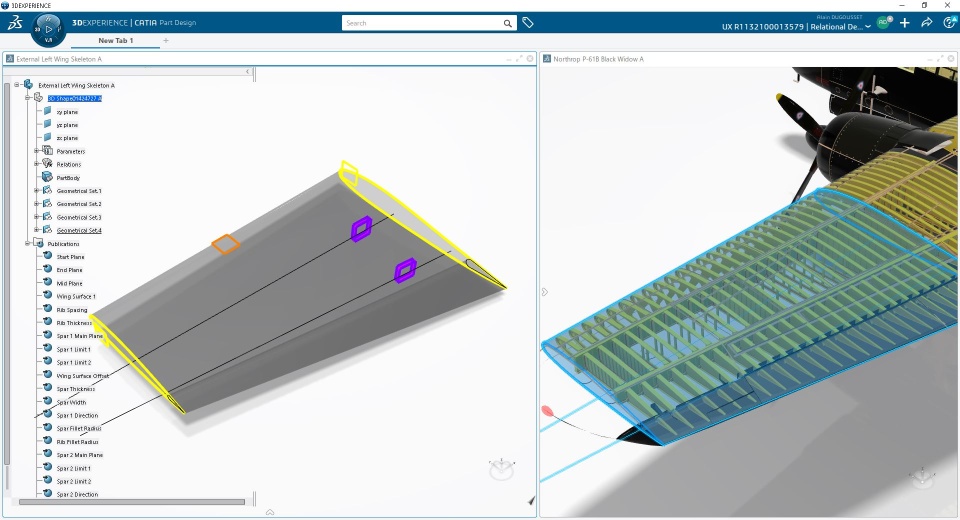Screen dimensions: 960x520
Task: Select the orange plane marker on wing
Action: 225,244
